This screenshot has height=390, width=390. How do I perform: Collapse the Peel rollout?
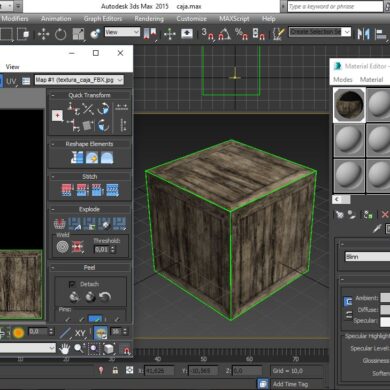(x=53, y=268)
